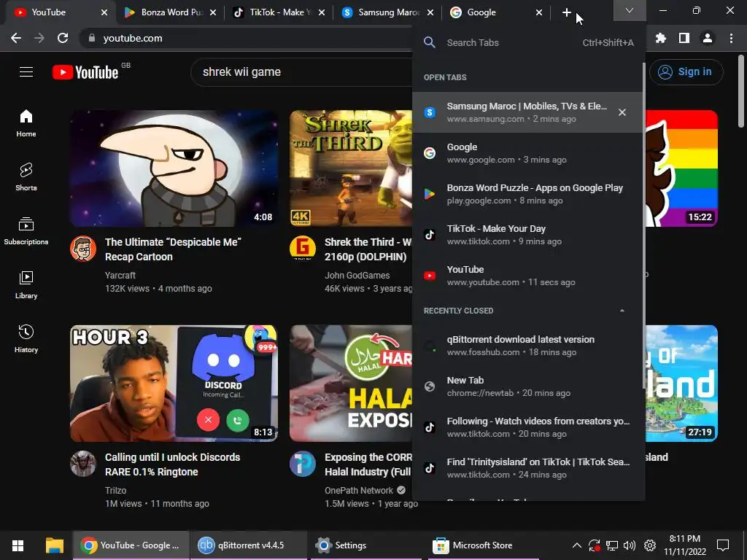Click the OnePath Network channel avatar

click(x=303, y=464)
